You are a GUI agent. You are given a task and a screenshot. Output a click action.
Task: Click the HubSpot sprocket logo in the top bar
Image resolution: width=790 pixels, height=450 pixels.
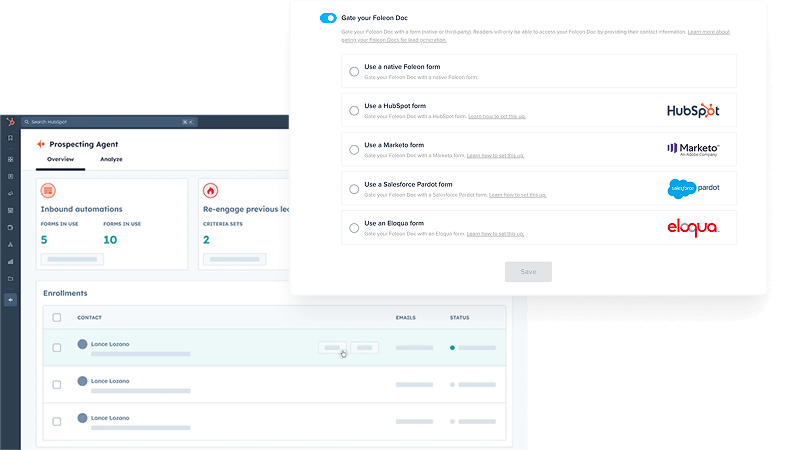11,122
